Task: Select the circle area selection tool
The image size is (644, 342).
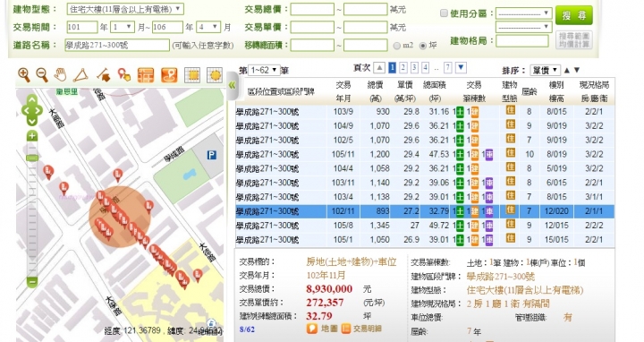Action: pyautogui.click(x=215, y=75)
